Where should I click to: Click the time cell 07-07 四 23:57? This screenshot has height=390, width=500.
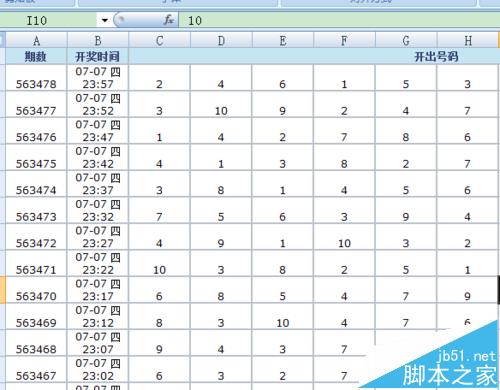[98, 78]
